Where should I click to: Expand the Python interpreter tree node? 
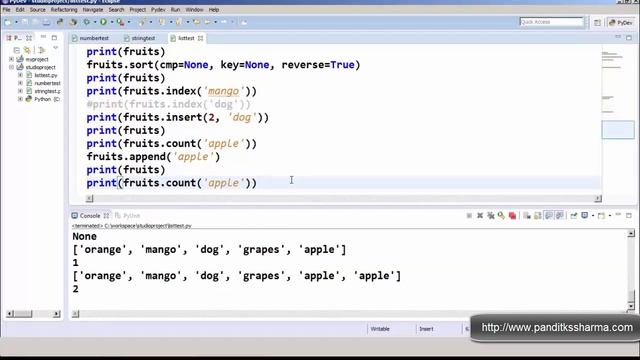20,99
